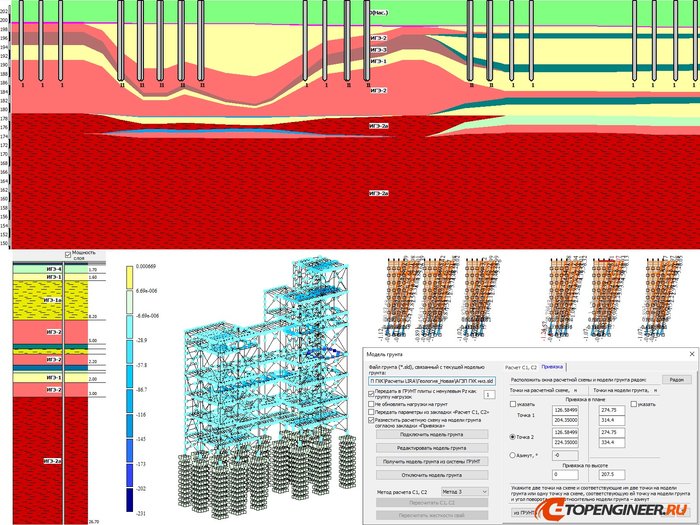The width and height of the screenshot is (700, 525).
Task: Click the ИГЭ-1а layer in the soil column
Action: [x=50, y=300]
